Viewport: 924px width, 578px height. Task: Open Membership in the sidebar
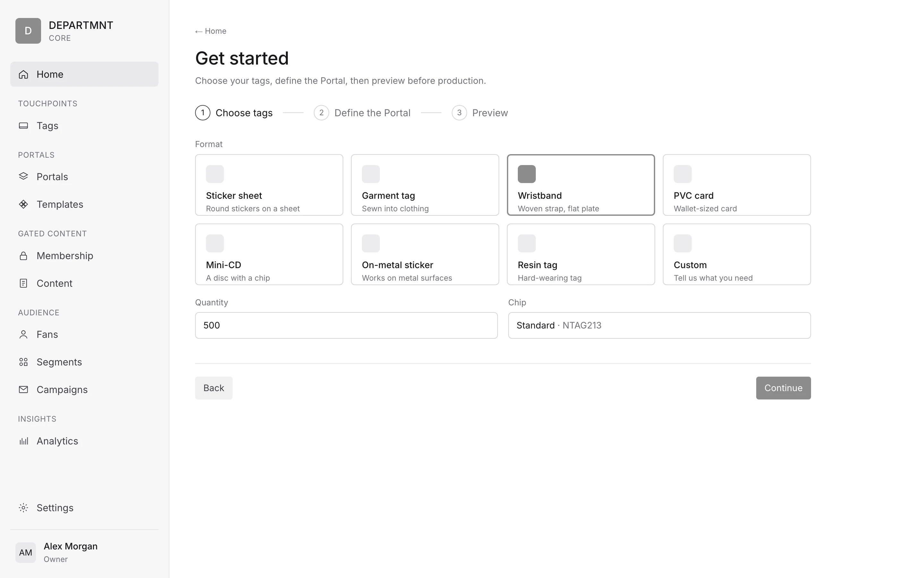(84, 255)
